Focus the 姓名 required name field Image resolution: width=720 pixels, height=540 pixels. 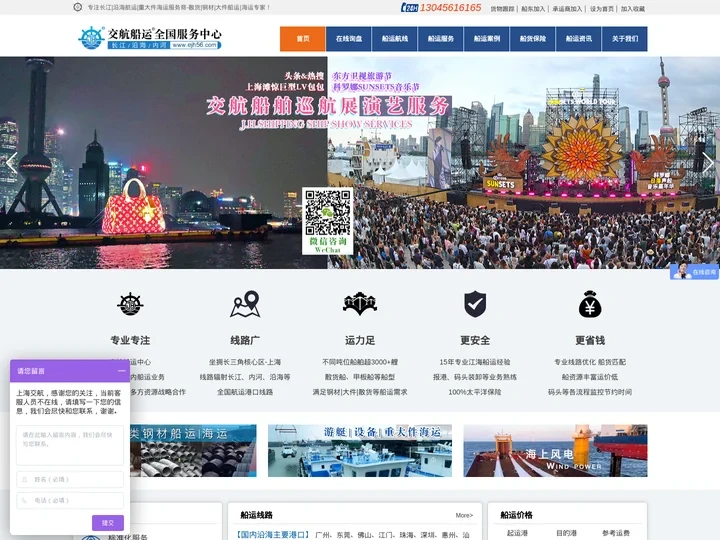pyautogui.click(x=70, y=479)
